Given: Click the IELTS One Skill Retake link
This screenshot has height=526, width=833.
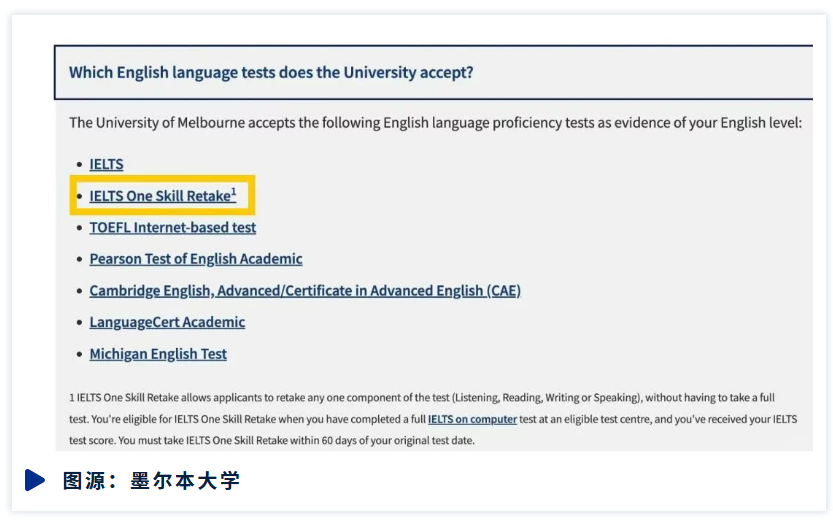Looking at the screenshot, I should tap(160, 196).
